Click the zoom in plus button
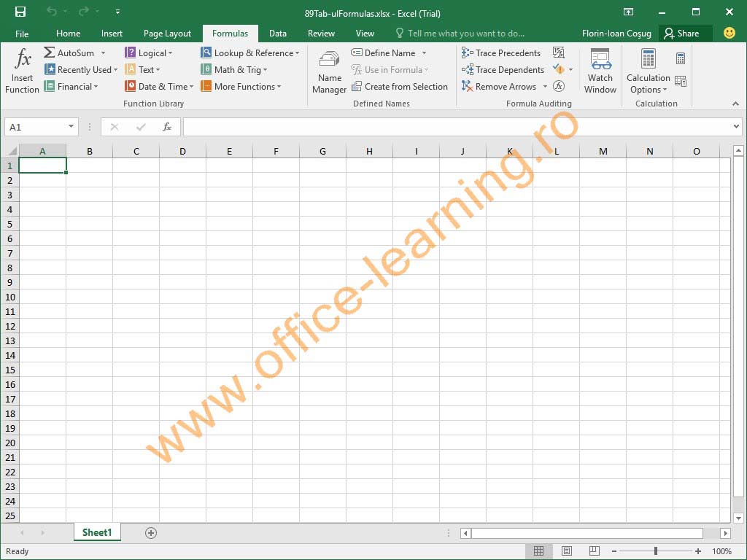This screenshot has width=747, height=560. pyautogui.click(x=698, y=551)
